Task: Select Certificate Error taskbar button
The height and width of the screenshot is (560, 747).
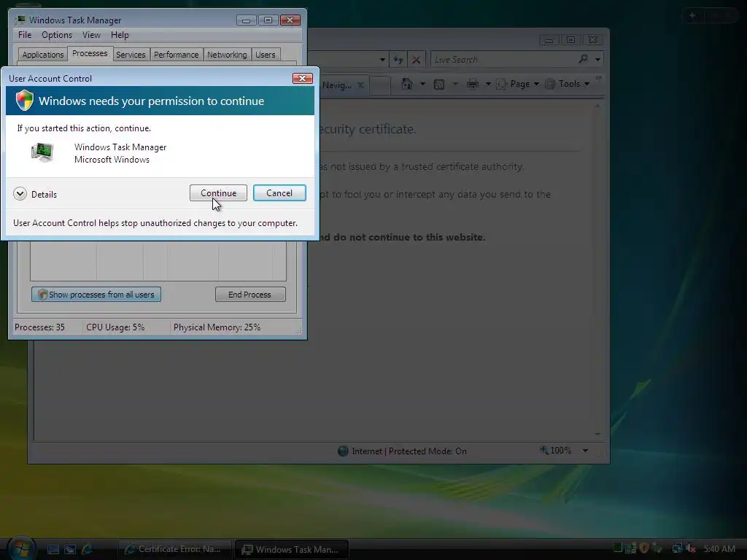Action: 174,549
